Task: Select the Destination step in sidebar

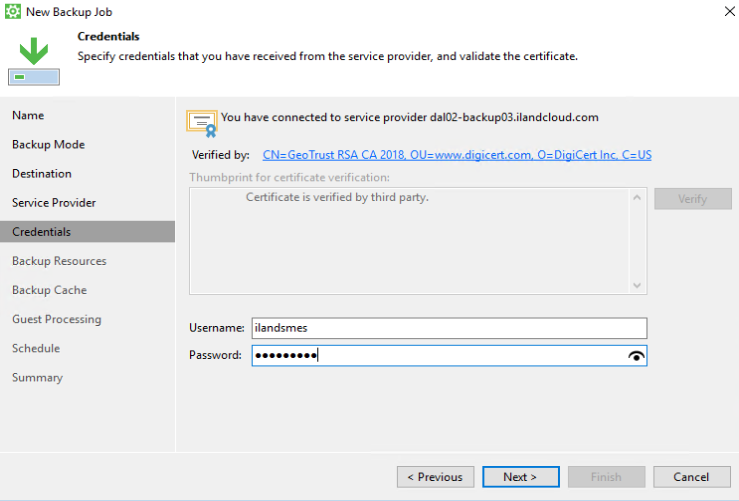Action: (x=42, y=174)
